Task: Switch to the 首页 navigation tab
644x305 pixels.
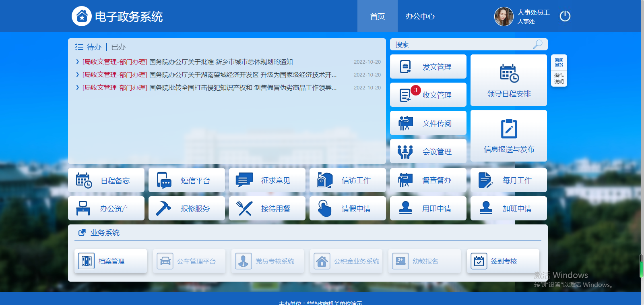Action: click(378, 16)
